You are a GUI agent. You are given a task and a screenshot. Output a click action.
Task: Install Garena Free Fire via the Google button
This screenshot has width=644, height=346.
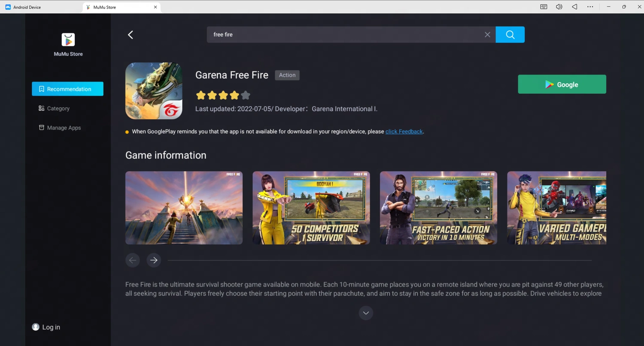point(562,84)
